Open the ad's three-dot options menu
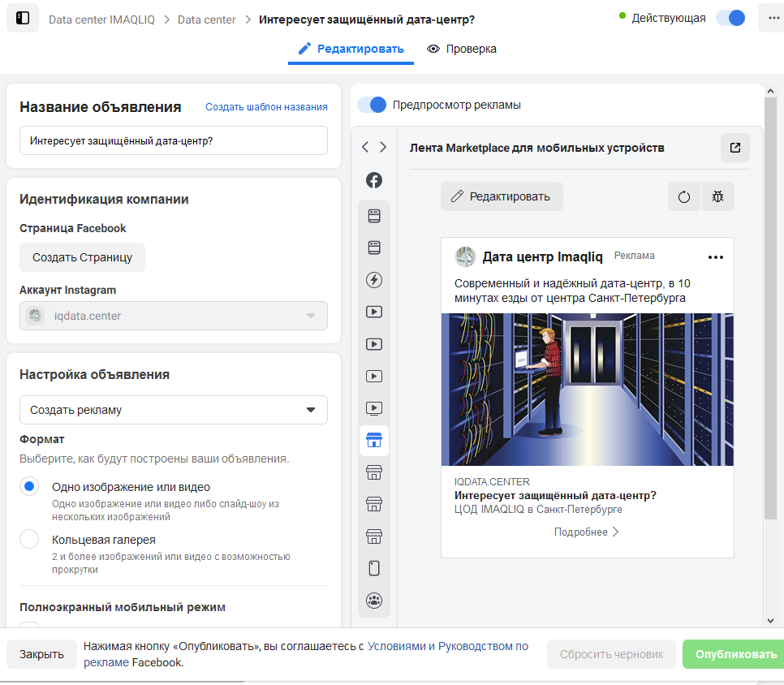 coord(716,257)
